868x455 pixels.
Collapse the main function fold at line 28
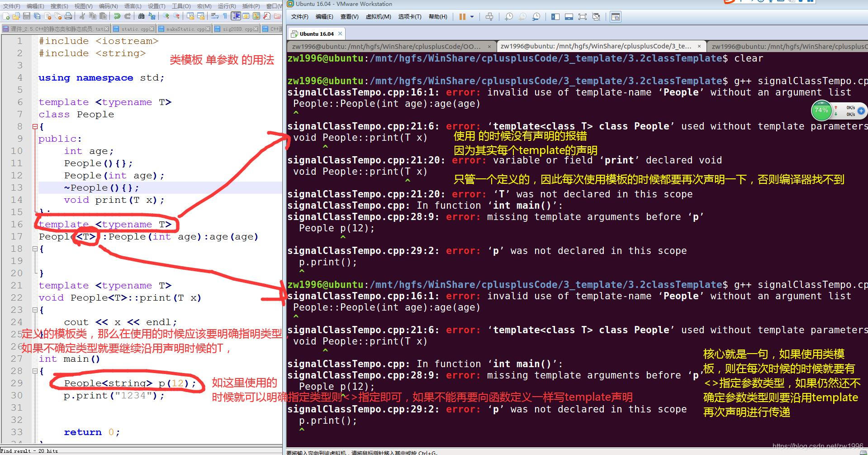[x=35, y=371]
